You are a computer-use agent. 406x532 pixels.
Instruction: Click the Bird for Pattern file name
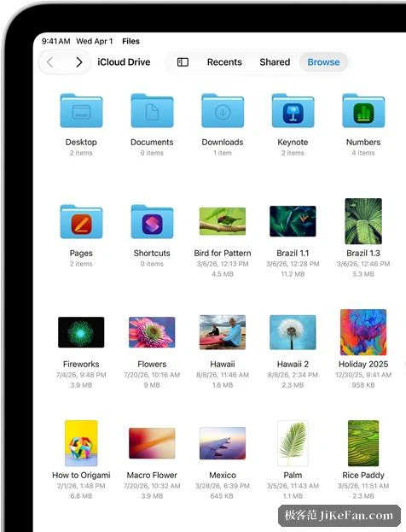click(223, 253)
